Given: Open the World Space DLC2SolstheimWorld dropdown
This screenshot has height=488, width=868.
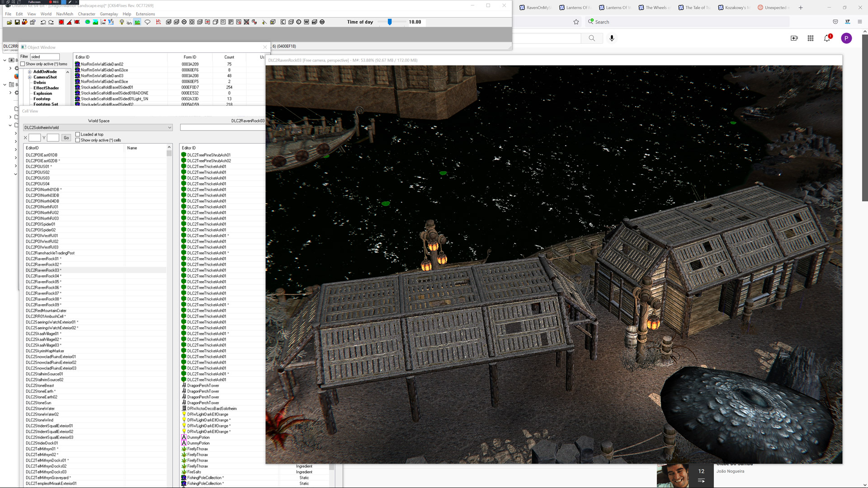Looking at the screenshot, I should point(170,127).
